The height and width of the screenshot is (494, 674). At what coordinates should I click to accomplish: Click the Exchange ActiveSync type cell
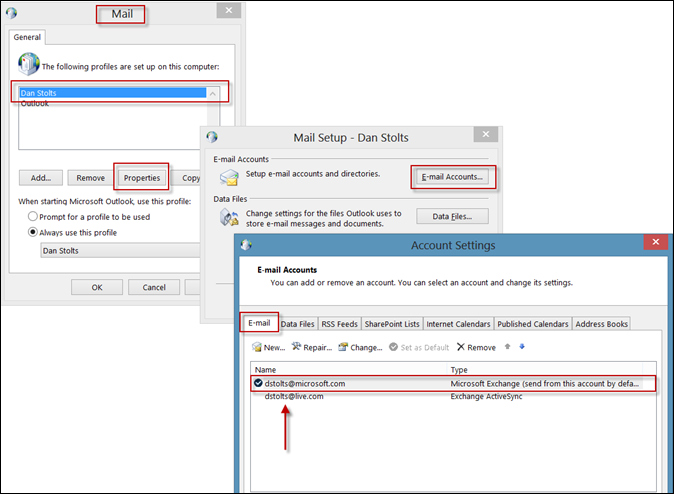[486, 396]
